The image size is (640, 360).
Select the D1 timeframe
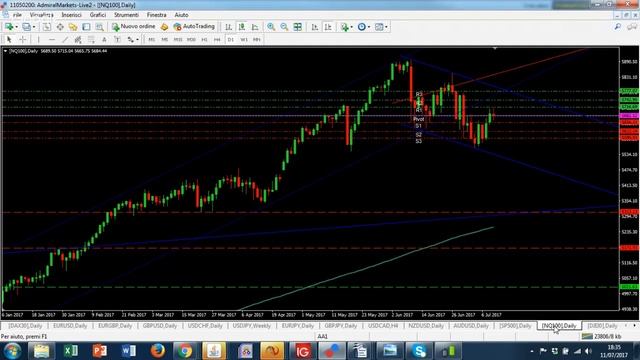point(231,40)
